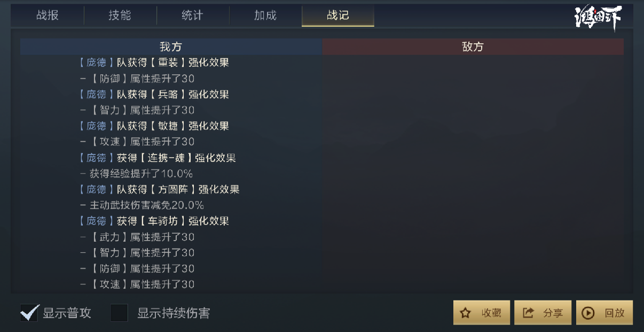The height and width of the screenshot is (332, 644).
Task: Click the 我方 column header
Action: 171,47
